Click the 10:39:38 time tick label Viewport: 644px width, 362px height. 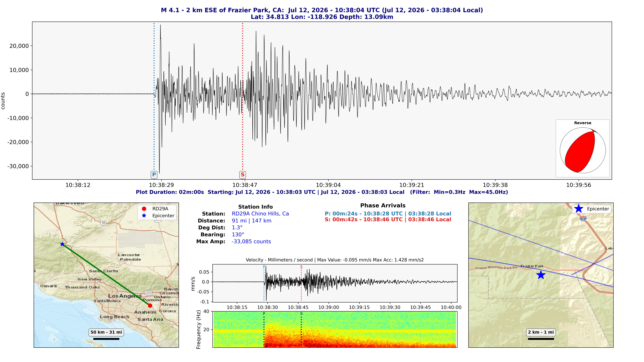[x=495, y=185]
